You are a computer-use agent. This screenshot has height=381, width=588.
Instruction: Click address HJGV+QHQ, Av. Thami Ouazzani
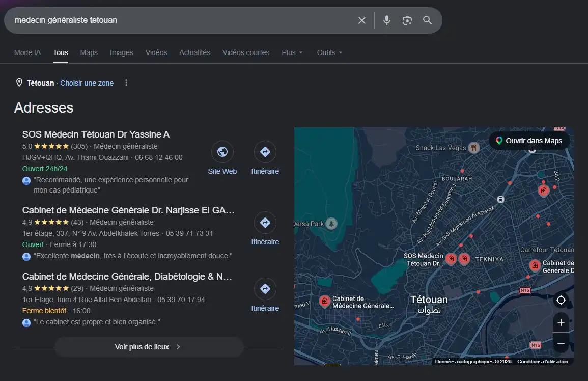tap(75, 158)
